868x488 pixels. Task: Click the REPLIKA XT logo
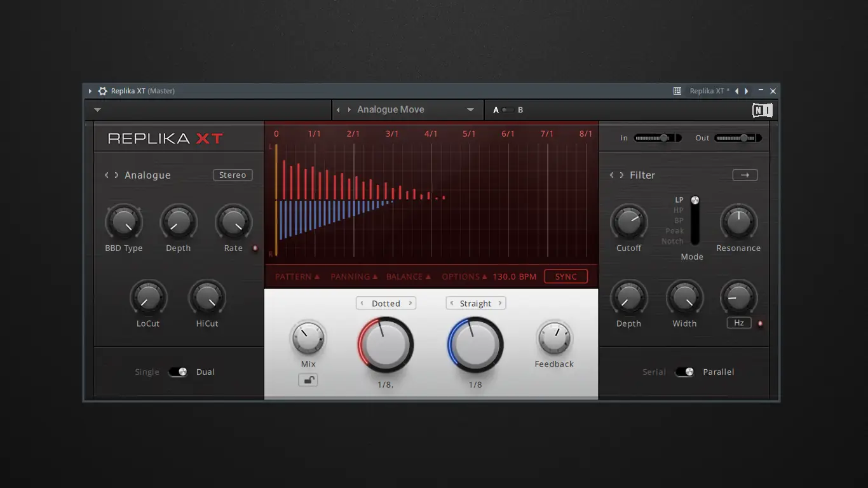165,139
